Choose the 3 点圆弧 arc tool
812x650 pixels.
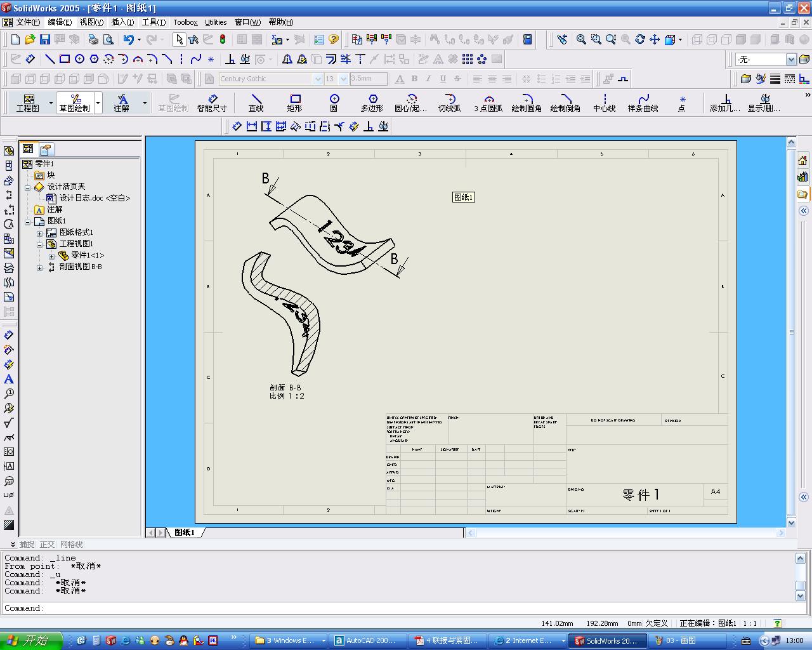(488, 103)
